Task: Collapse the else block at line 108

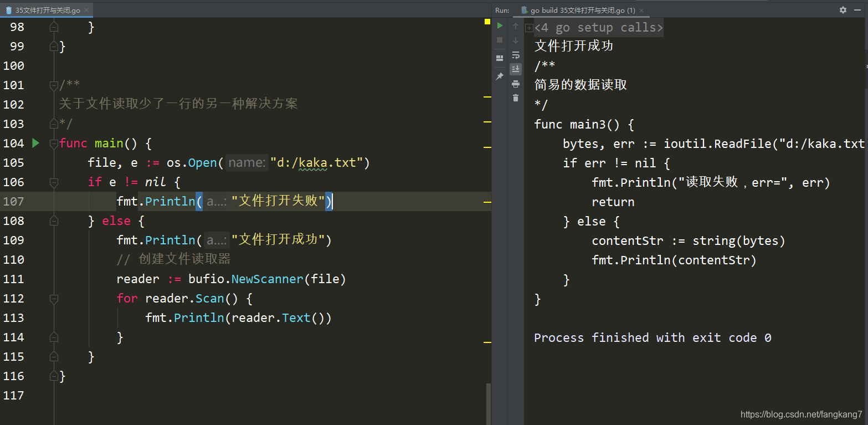Action: [54, 221]
